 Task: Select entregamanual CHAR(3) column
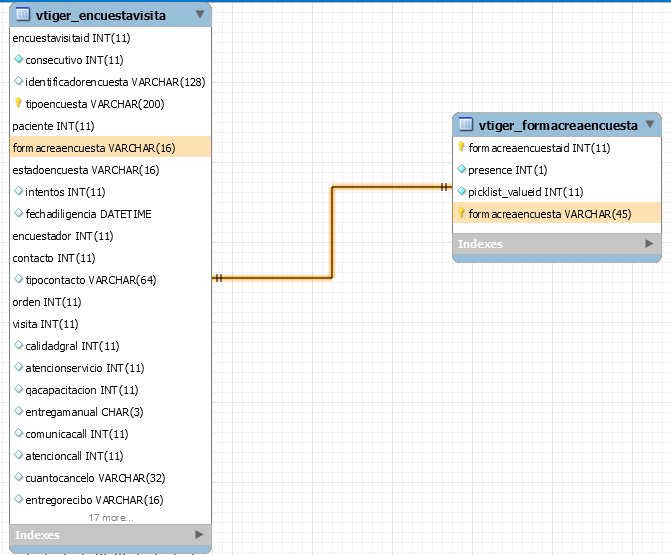coord(110,412)
